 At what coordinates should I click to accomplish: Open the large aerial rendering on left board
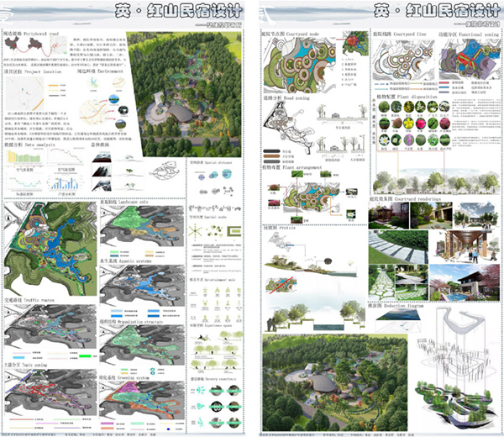184,94
